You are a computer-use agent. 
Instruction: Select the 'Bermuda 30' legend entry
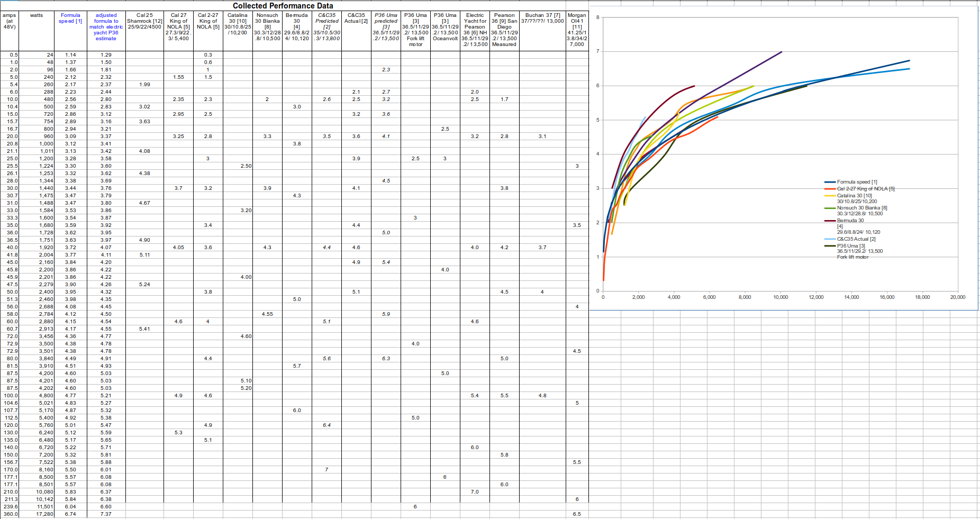point(850,221)
